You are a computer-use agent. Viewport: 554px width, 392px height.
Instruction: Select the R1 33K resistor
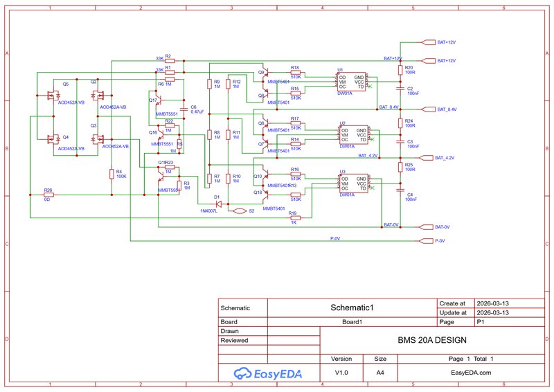(x=170, y=73)
